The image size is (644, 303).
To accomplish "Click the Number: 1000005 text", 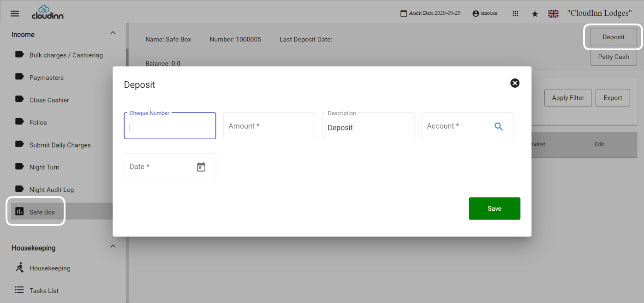I will click(x=235, y=39).
